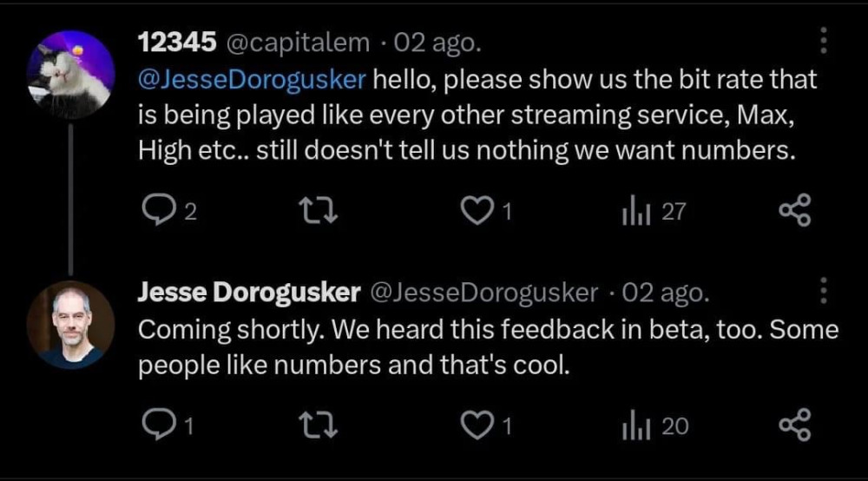Click the 02 ago. timestamp on Jesse's reply

666,293
